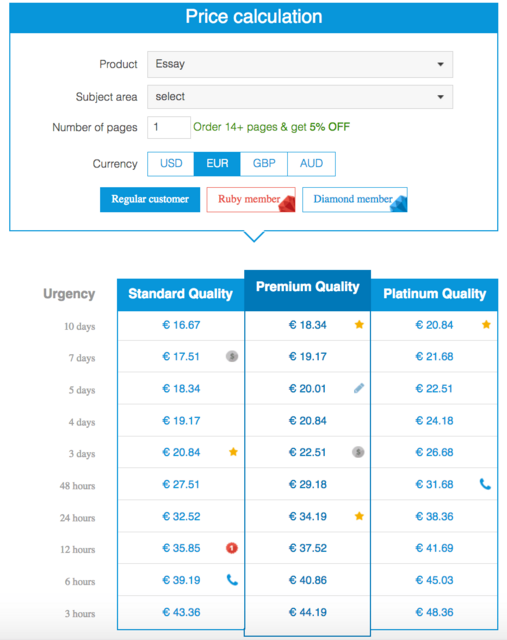
Task: Select the Ruby member tab
Action: tap(251, 200)
